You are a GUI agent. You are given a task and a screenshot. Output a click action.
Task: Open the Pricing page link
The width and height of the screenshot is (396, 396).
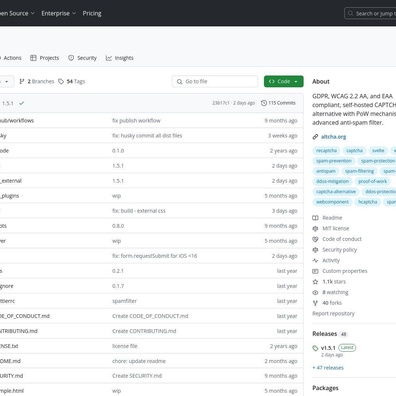pyautogui.click(x=92, y=13)
